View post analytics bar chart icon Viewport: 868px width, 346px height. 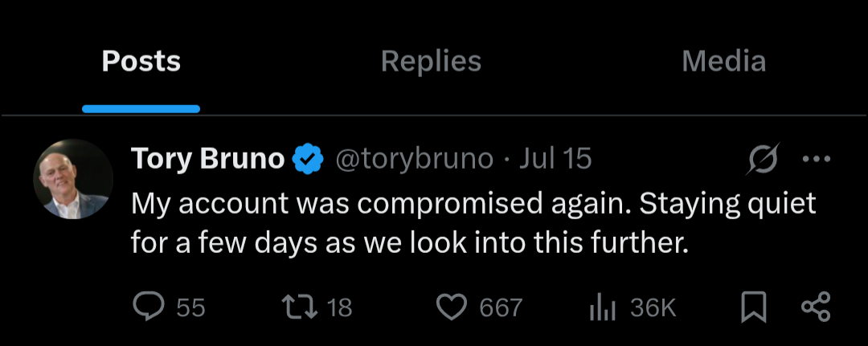tap(602, 307)
